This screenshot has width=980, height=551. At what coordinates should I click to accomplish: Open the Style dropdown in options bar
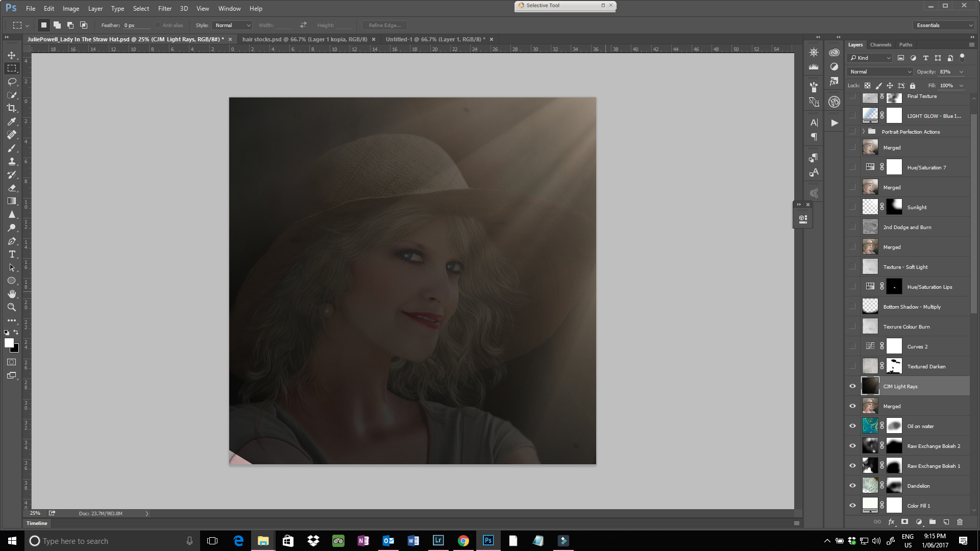click(233, 25)
